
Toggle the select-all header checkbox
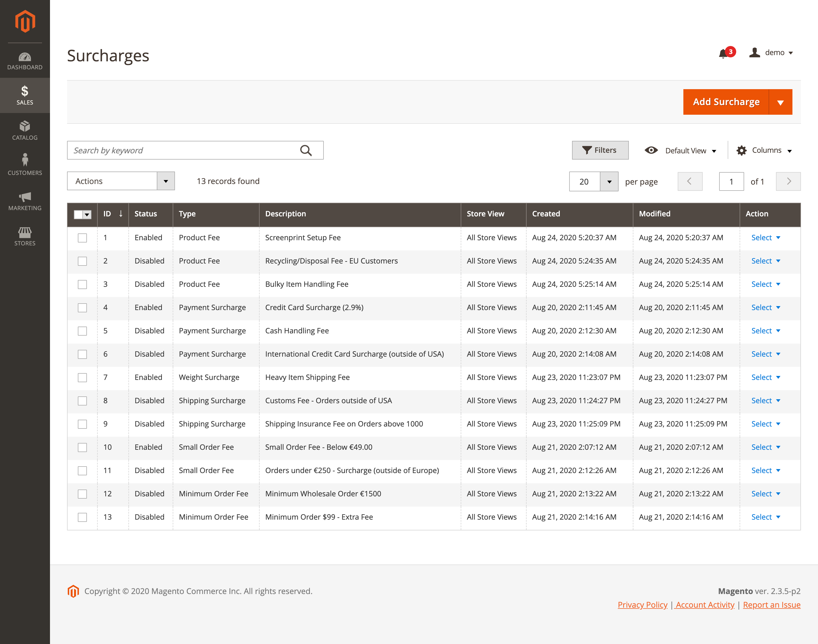click(x=78, y=215)
